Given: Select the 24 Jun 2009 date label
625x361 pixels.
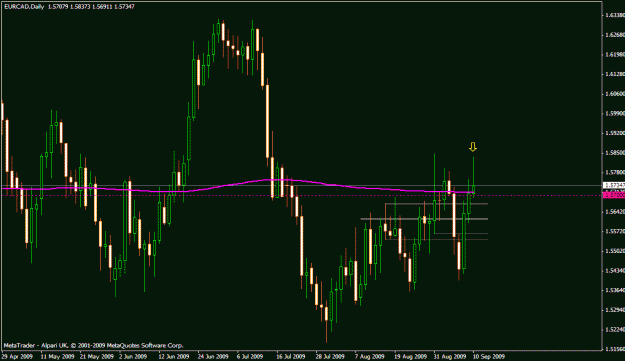Looking at the screenshot, I should click(214, 356).
